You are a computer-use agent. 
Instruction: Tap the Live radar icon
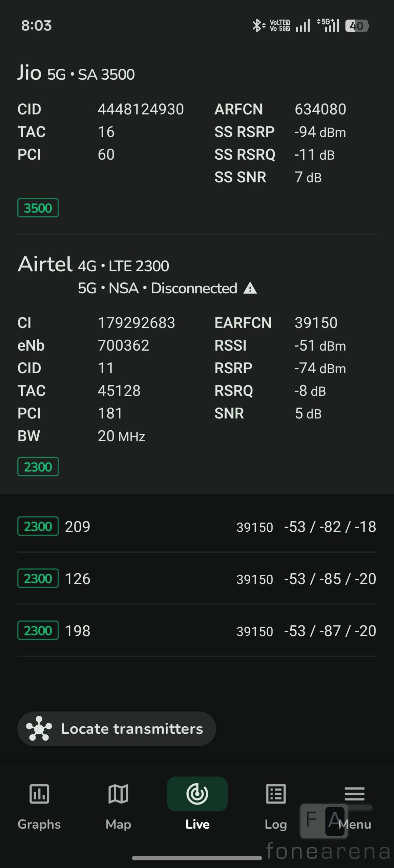[197, 794]
